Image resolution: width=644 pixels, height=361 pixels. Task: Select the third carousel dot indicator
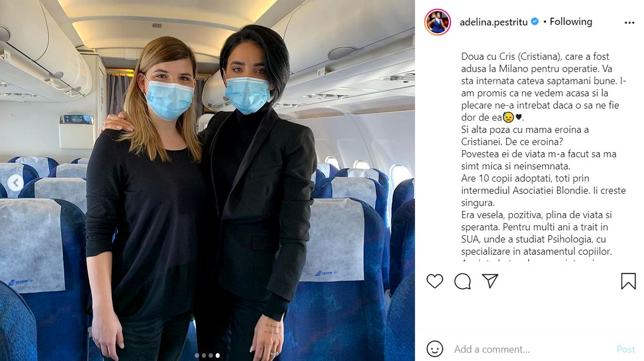click(x=210, y=355)
